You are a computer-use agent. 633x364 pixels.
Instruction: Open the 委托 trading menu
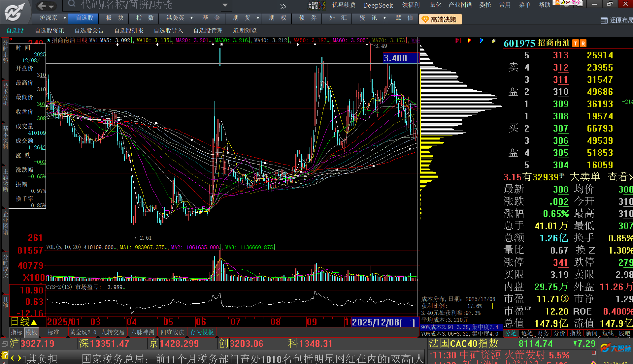[485, 5]
